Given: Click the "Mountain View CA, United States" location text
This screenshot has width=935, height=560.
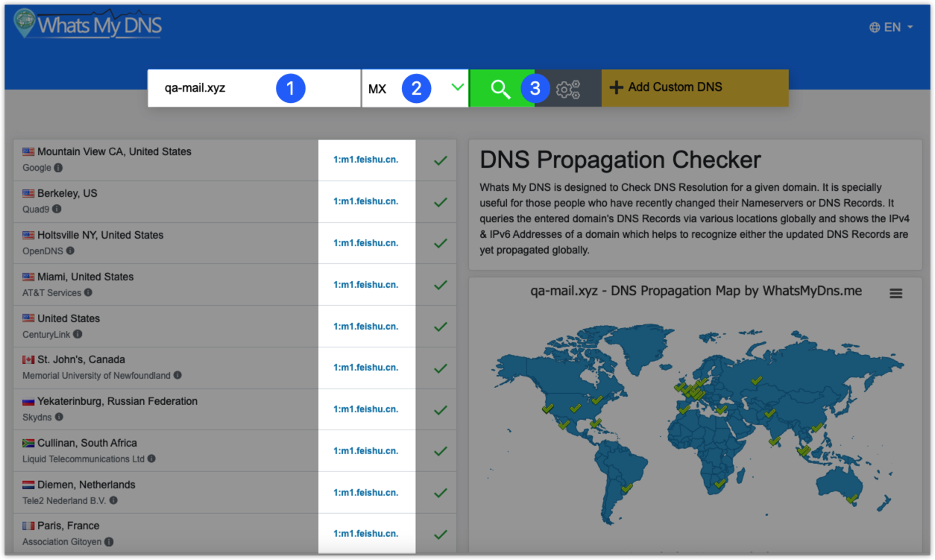Looking at the screenshot, I should tap(114, 151).
